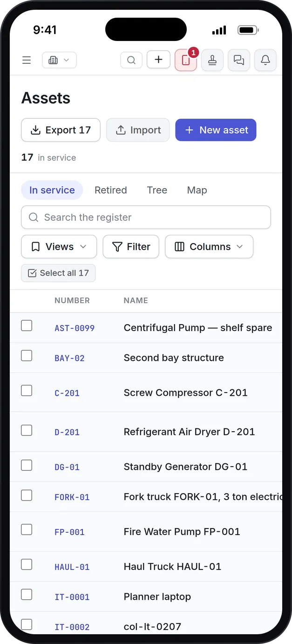Check the DG-01 row checkbox
Screen dimensions: 292x644
click(x=27, y=465)
